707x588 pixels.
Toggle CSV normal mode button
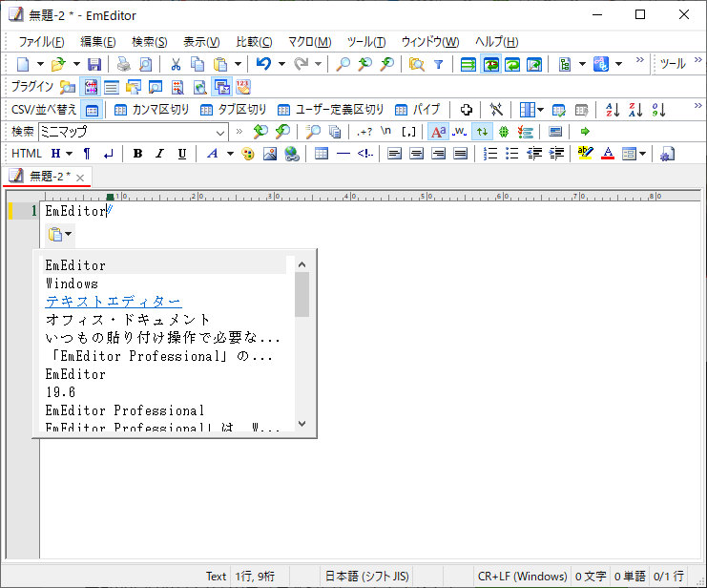point(92,110)
